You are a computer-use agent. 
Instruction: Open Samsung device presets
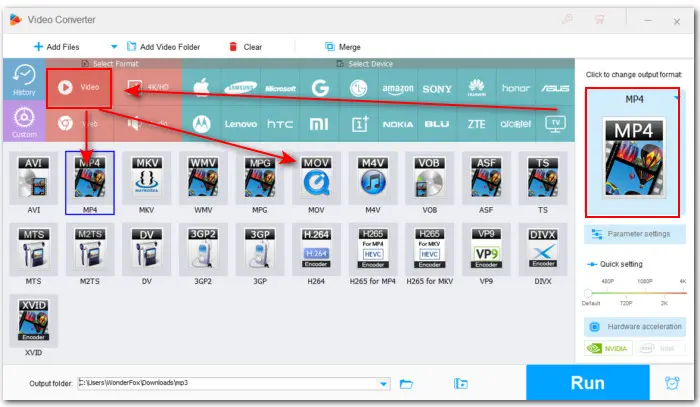pos(241,87)
